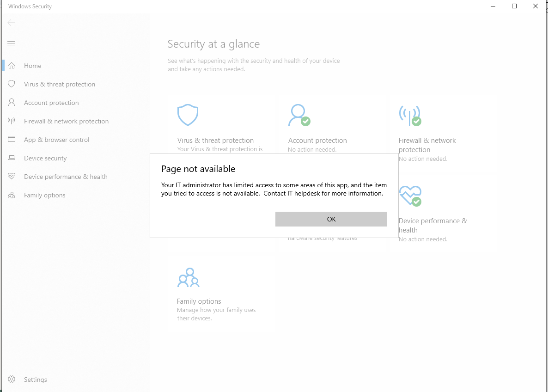Open App & browser control sidebar item
Image resolution: width=548 pixels, height=392 pixels.
(x=57, y=140)
